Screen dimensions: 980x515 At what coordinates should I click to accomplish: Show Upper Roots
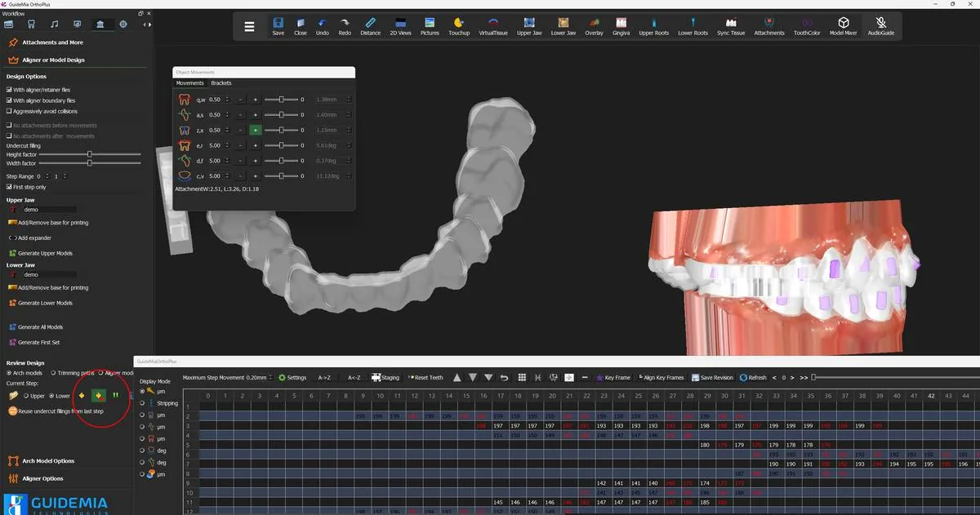coord(653,25)
